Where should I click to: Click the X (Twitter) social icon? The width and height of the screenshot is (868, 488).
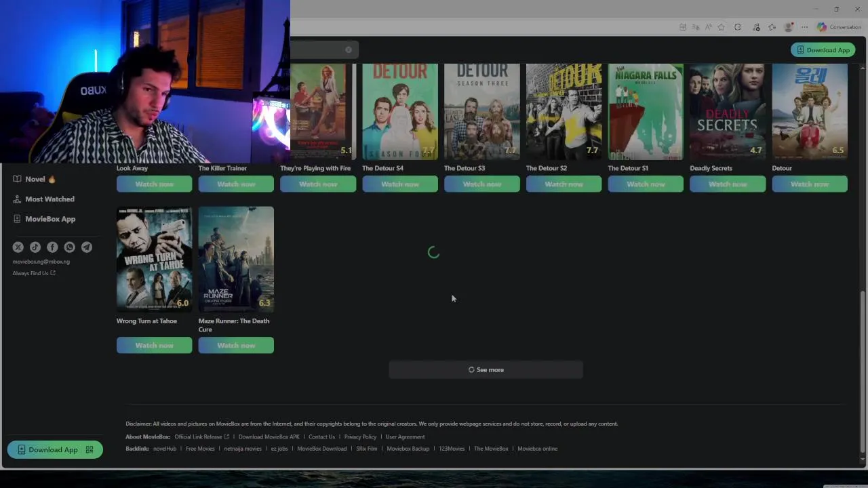tap(18, 247)
